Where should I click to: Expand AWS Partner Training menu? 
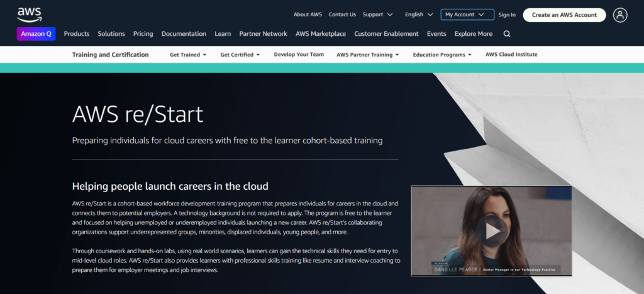[x=367, y=55]
